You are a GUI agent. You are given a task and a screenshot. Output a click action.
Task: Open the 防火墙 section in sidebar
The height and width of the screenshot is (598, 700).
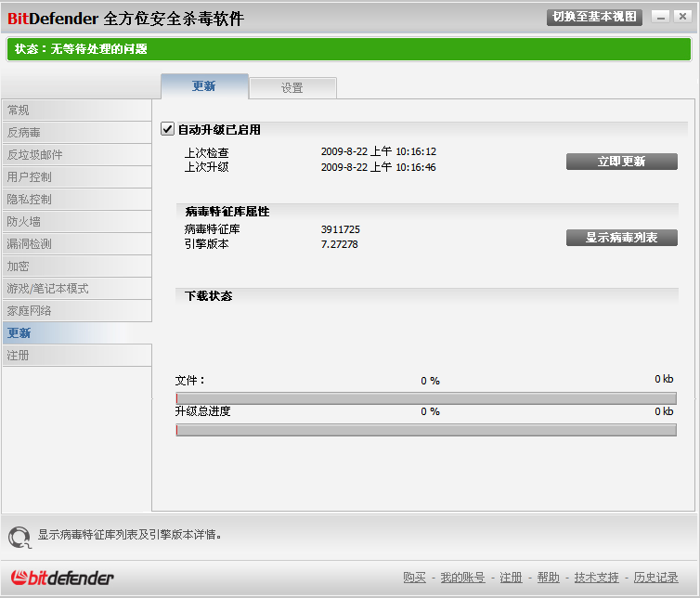tap(77, 222)
